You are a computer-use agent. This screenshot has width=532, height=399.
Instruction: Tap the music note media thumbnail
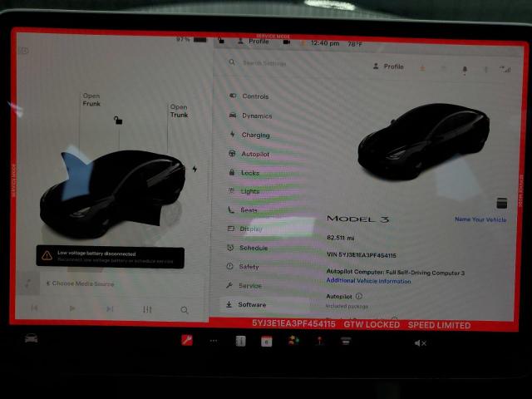tap(28, 283)
